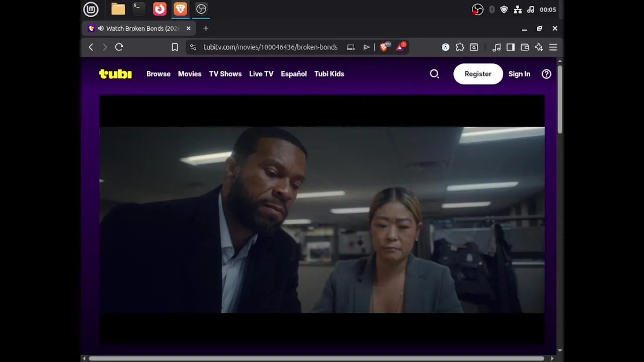Select the Watch Broken Bonds tab
The height and width of the screenshot is (362, 644).
[139, 29]
